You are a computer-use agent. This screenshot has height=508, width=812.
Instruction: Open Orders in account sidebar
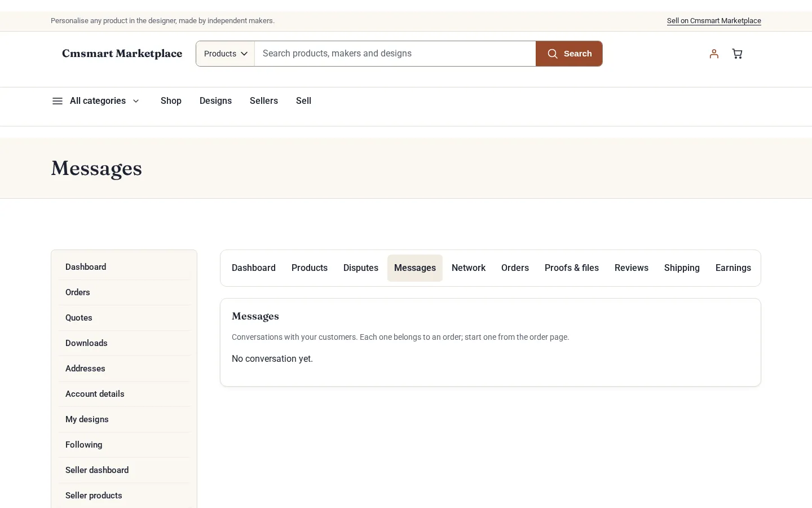[x=124, y=292]
